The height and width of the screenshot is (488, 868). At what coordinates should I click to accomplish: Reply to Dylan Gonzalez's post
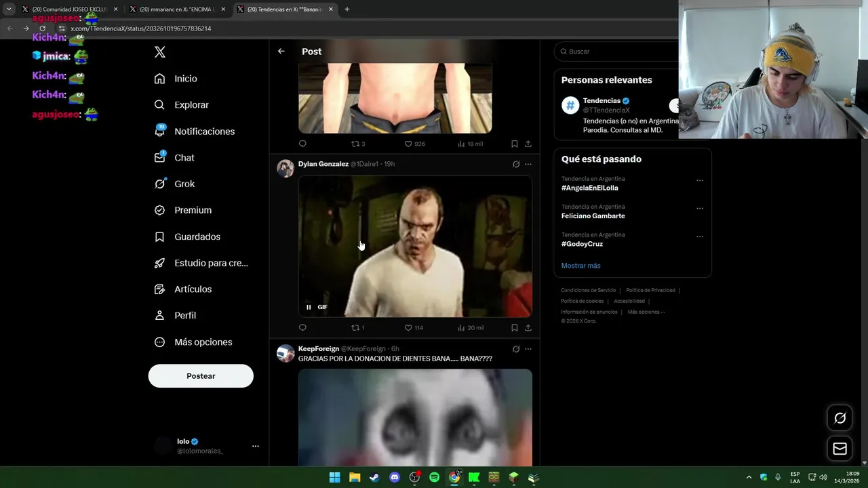click(x=302, y=327)
